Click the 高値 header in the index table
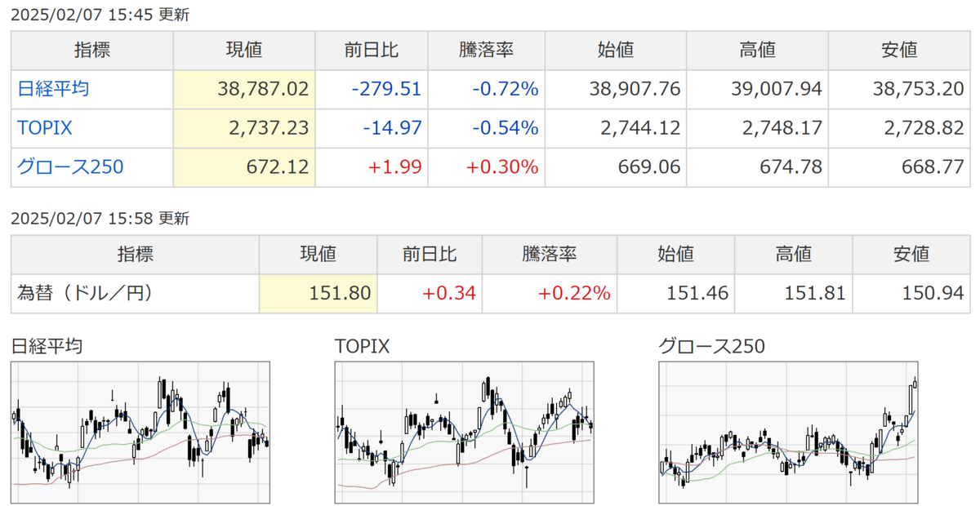This screenshot has width=980, height=506. pos(757,50)
